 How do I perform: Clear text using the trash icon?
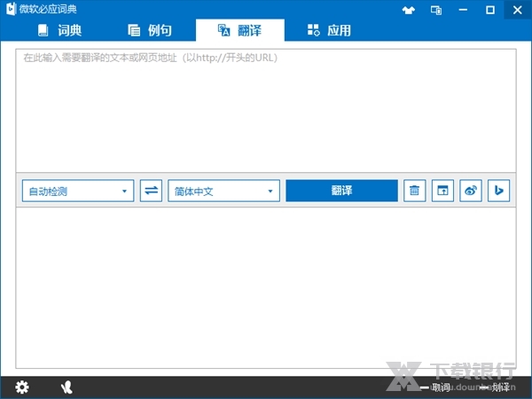pyautogui.click(x=414, y=191)
